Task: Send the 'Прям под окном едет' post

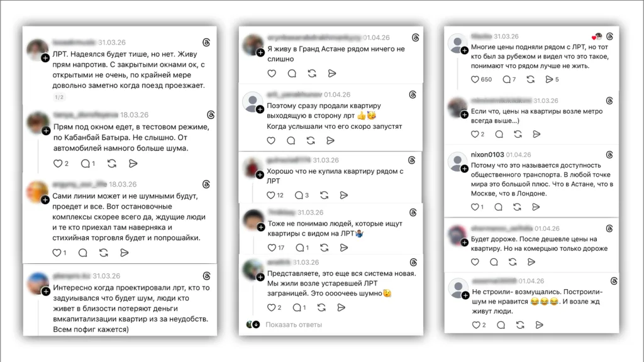Action: [x=133, y=163]
